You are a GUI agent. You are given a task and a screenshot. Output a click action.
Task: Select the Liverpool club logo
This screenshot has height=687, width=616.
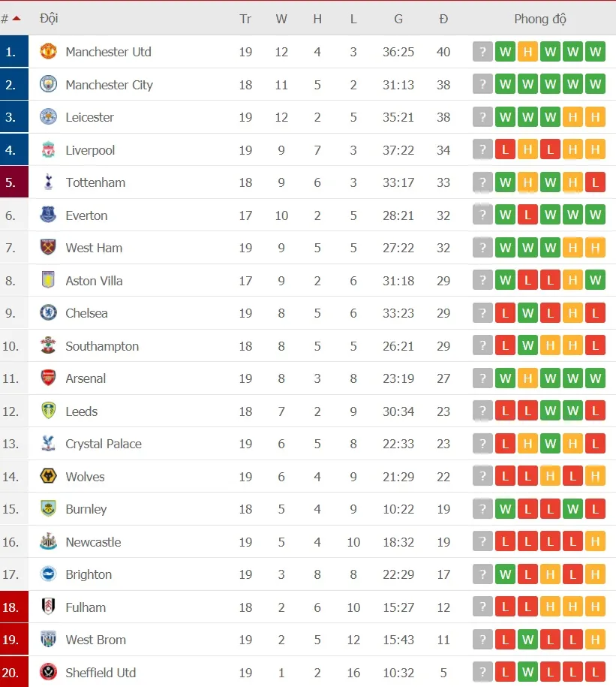tap(47, 149)
